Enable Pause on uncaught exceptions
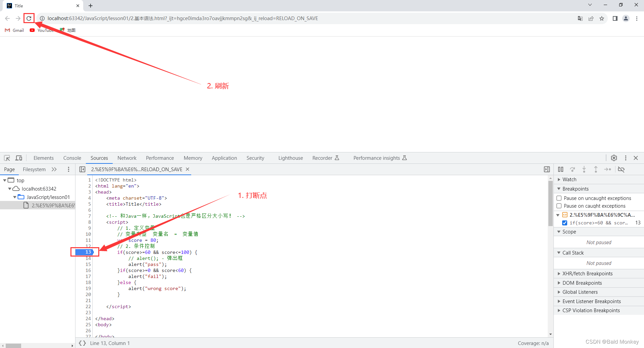The width and height of the screenshot is (644, 348). coord(559,198)
